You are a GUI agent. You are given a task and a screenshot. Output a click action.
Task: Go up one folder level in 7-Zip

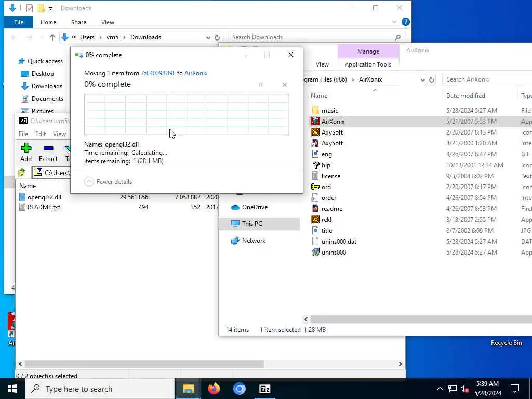pyautogui.click(x=22, y=172)
